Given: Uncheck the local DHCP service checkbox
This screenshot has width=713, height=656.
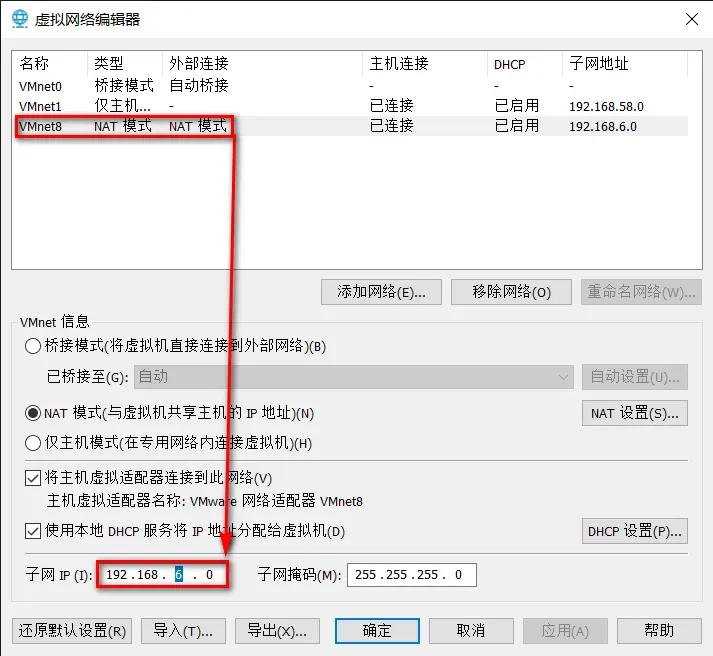Looking at the screenshot, I should 33,530.
